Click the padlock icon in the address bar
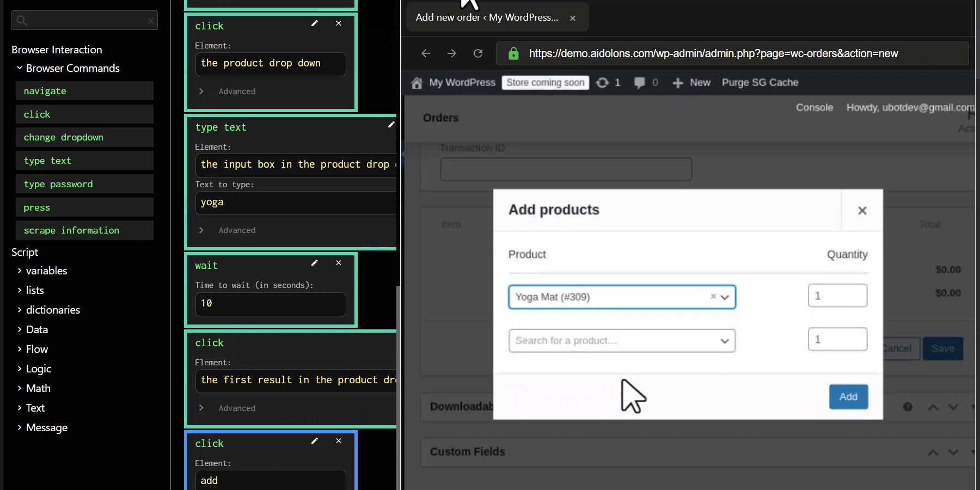This screenshot has width=980, height=490. tap(513, 53)
